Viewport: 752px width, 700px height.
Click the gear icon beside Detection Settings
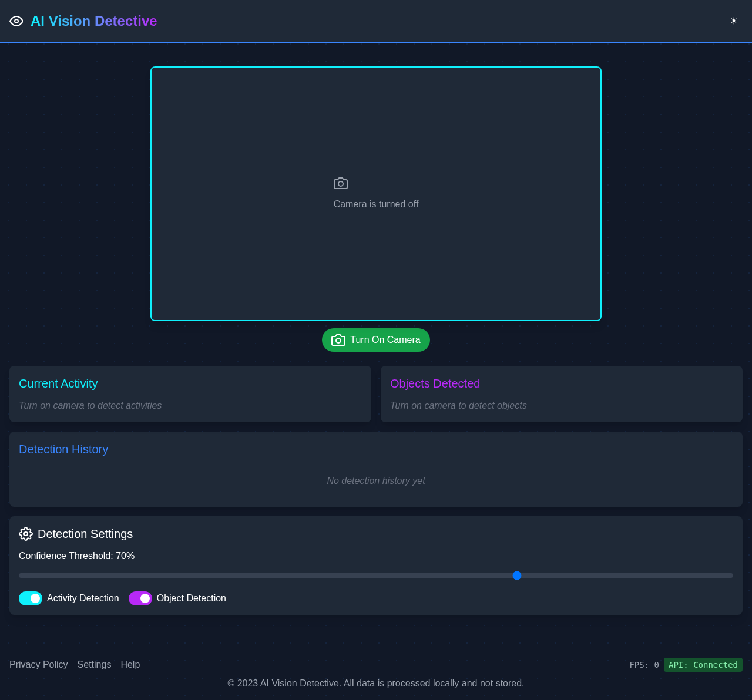pyautogui.click(x=26, y=534)
